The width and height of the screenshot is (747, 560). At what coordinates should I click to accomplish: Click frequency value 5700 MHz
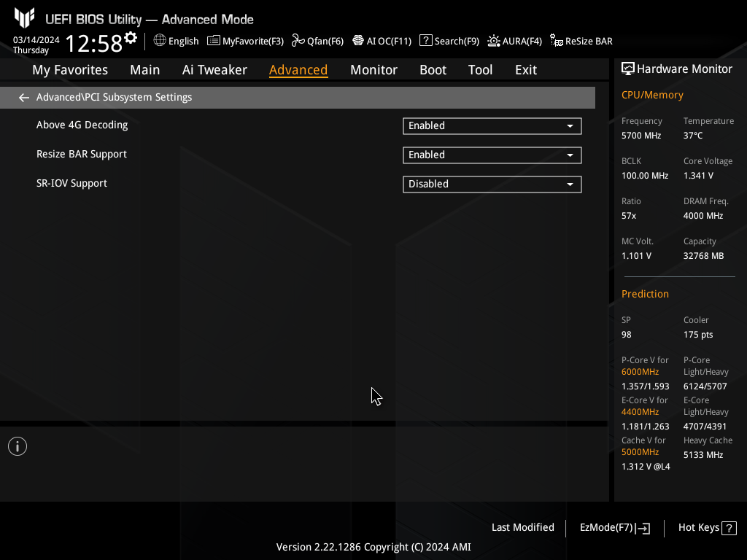point(641,136)
